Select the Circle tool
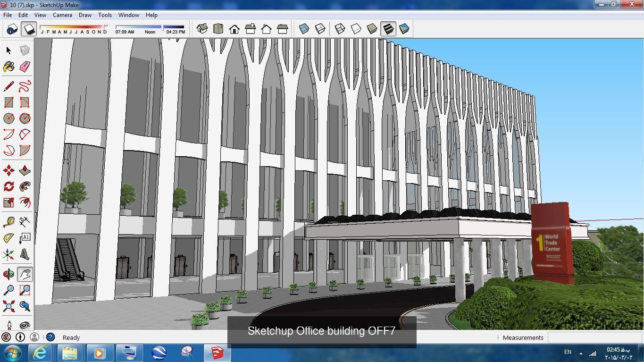 [8, 118]
